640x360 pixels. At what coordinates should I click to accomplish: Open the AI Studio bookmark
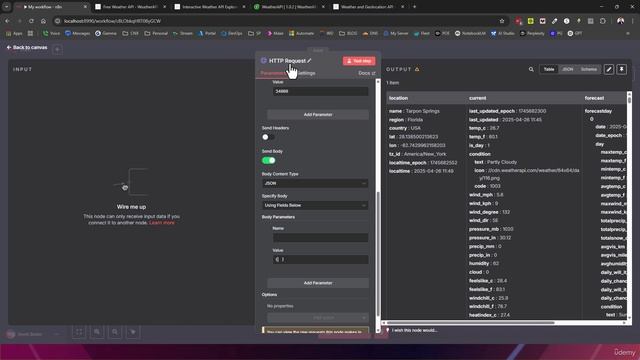[x=502, y=33]
